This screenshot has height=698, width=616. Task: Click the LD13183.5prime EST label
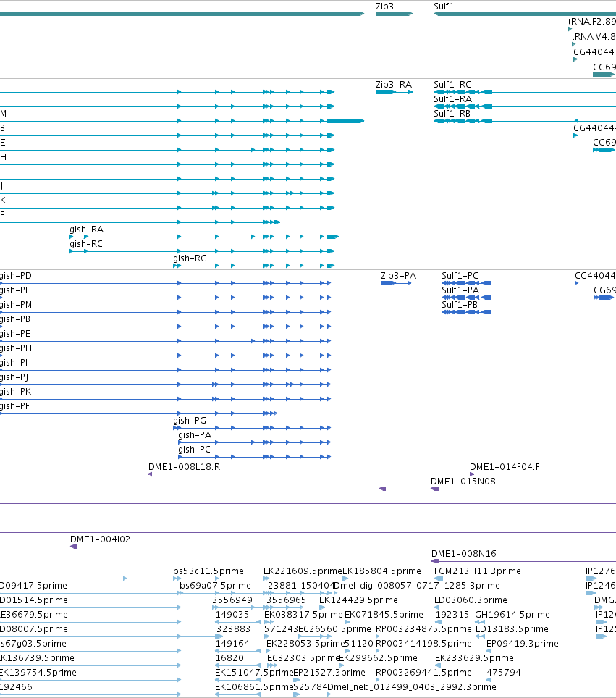pos(512,629)
